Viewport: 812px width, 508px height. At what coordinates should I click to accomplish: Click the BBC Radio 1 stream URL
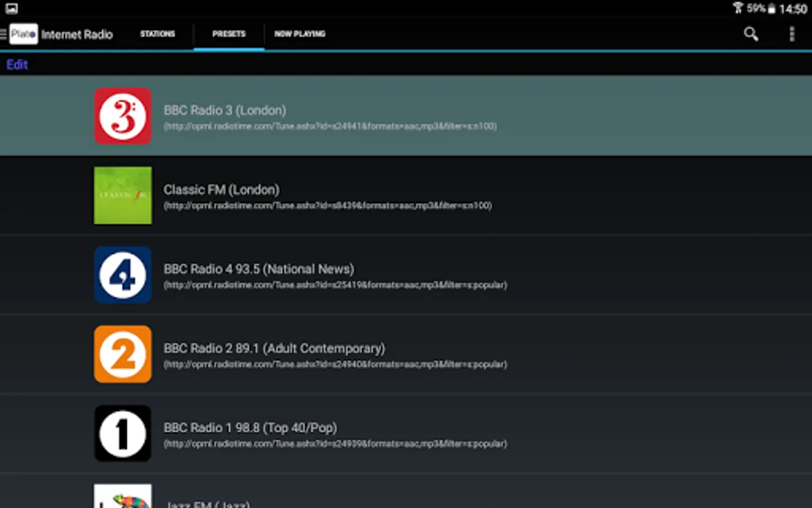pyautogui.click(x=336, y=444)
